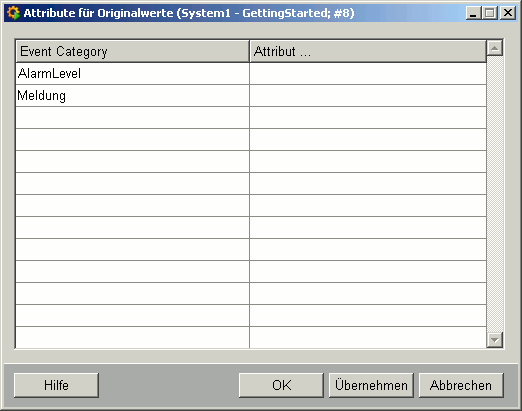
Task: Select the Meldung row
Action: [133, 96]
